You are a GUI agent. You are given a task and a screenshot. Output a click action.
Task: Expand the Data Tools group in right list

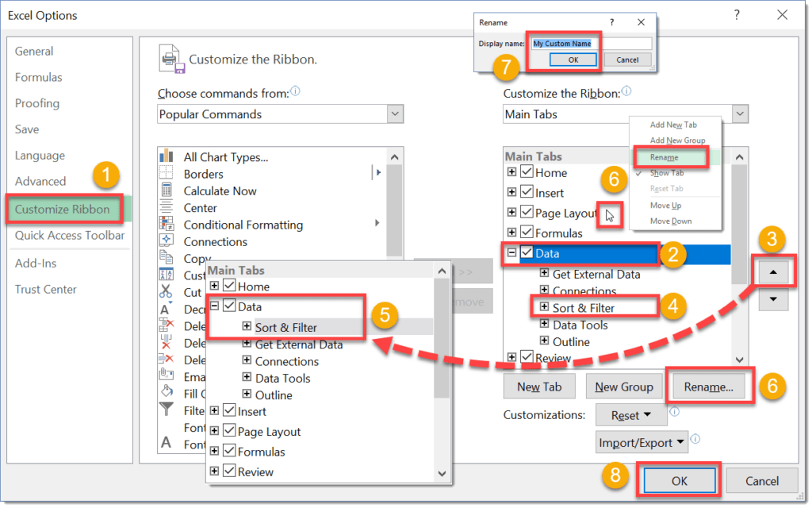click(x=544, y=324)
